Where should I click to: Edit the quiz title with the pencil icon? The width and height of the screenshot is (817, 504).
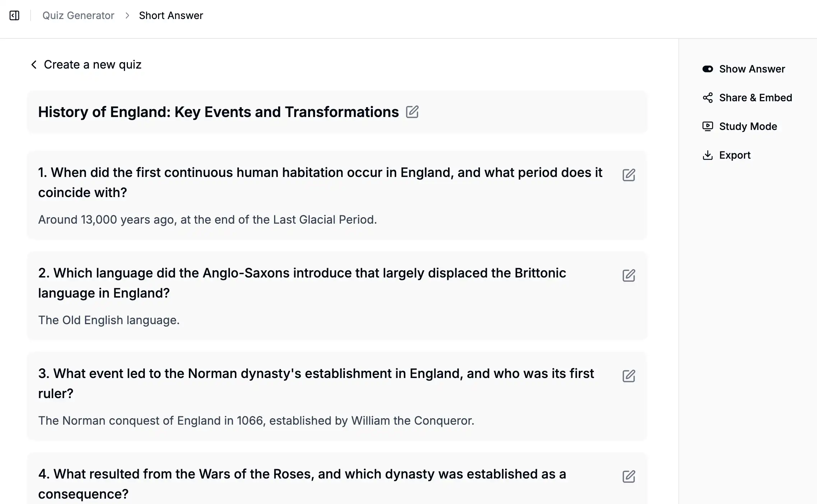click(412, 112)
